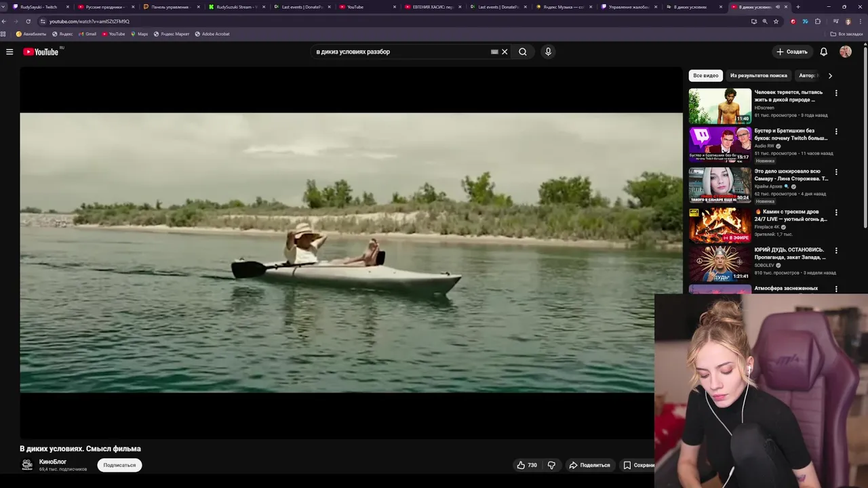
Task: Open options for Камин с треском дров
Action: [x=836, y=212]
